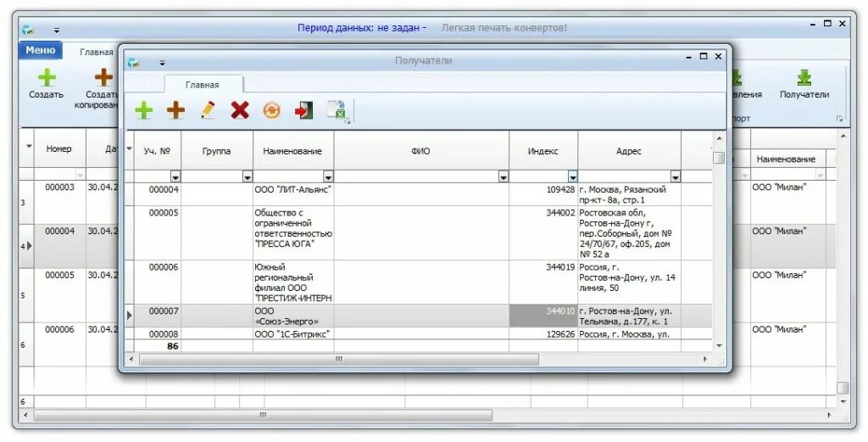868x442 pixels.
Task: Open filter dropdown for ФИО column
Action: coord(504,177)
